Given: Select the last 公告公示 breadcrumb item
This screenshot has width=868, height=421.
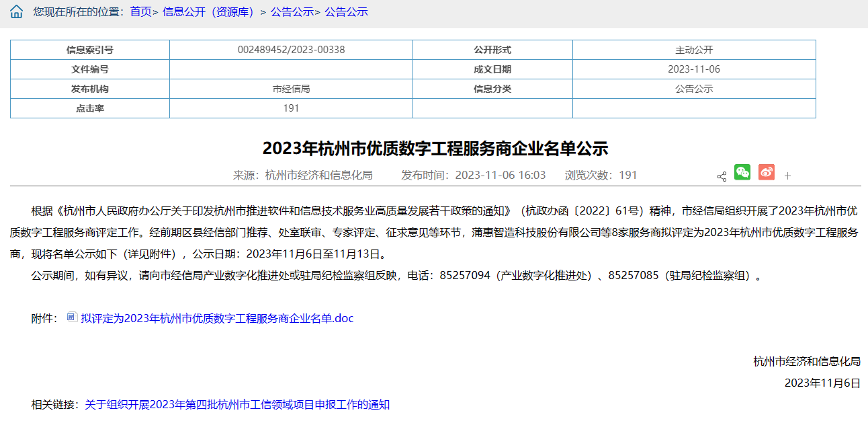Looking at the screenshot, I should pyautogui.click(x=346, y=12).
